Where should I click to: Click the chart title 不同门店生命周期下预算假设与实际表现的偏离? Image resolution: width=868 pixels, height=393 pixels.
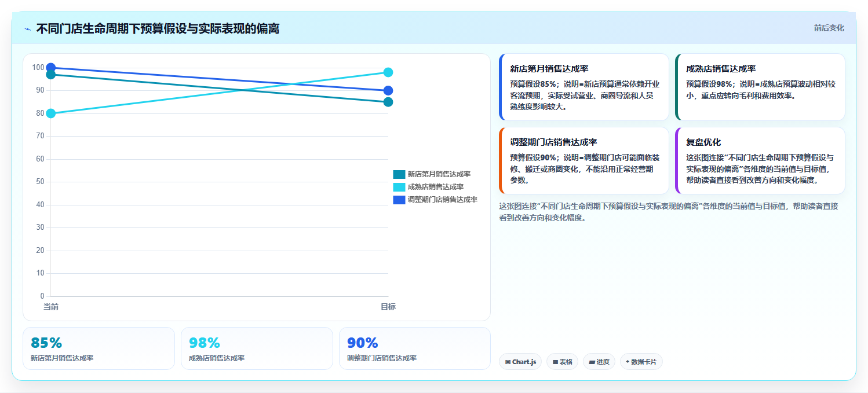click(158, 29)
